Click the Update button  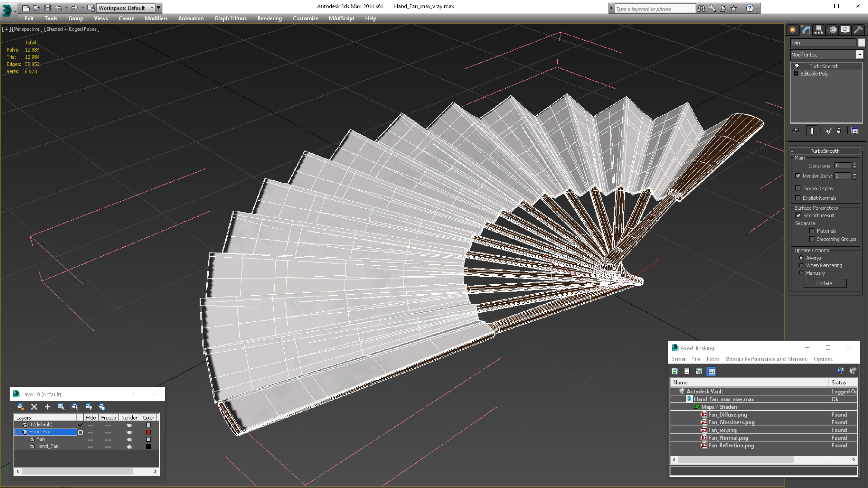click(x=824, y=283)
